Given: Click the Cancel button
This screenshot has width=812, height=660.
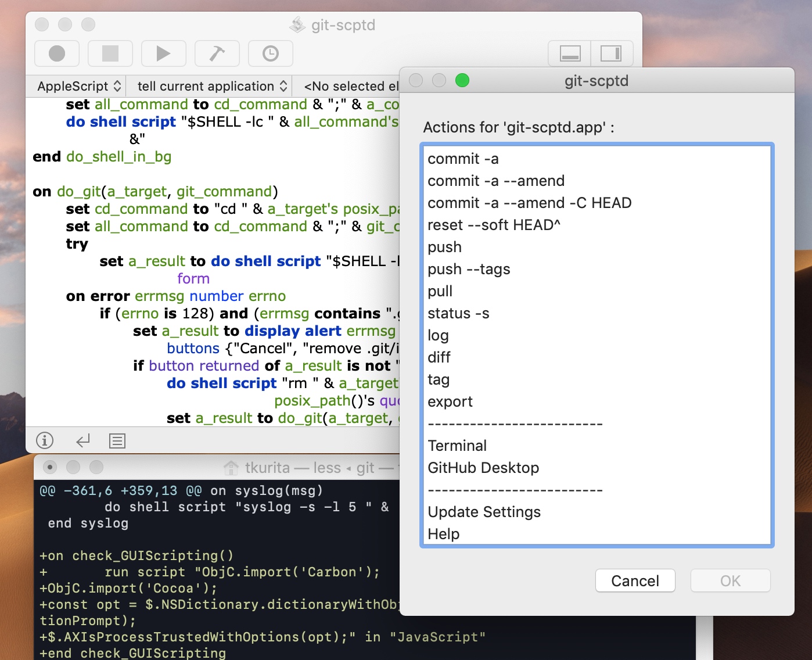Looking at the screenshot, I should 635,580.
